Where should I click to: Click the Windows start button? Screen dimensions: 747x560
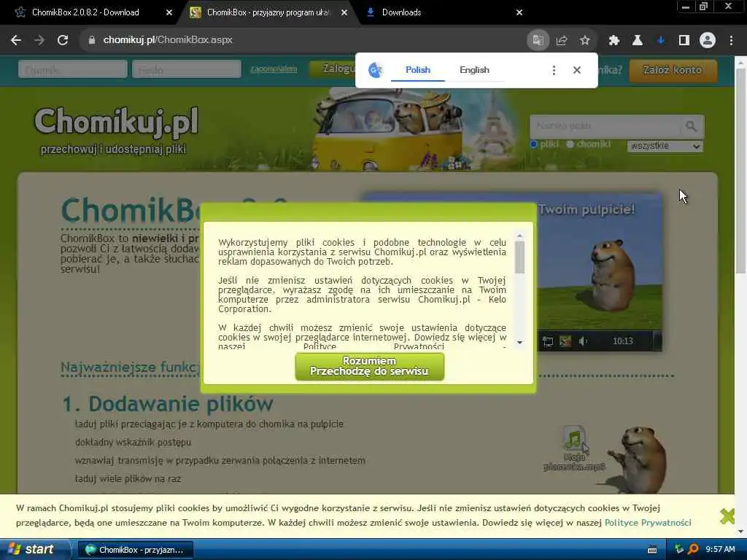(35, 550)
